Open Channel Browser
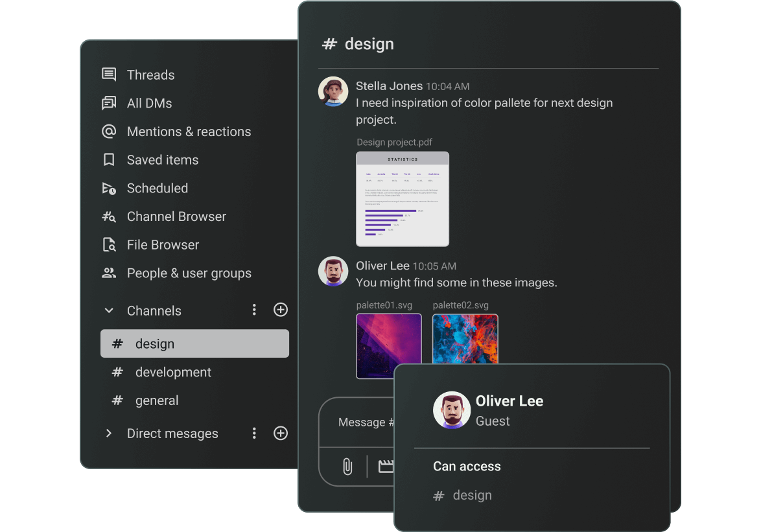The height and width of the screenshot is (532, 761). coord(176,216)
